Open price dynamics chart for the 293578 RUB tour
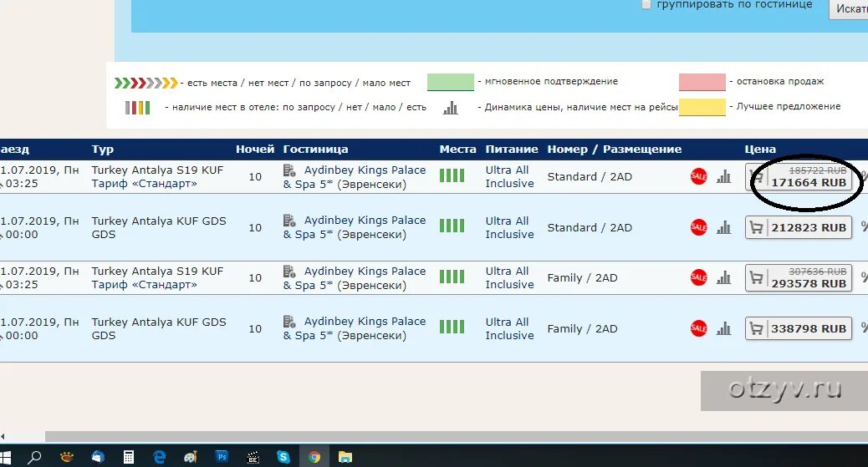The height and width of the screenshot is (467, 868). (723, 277)
